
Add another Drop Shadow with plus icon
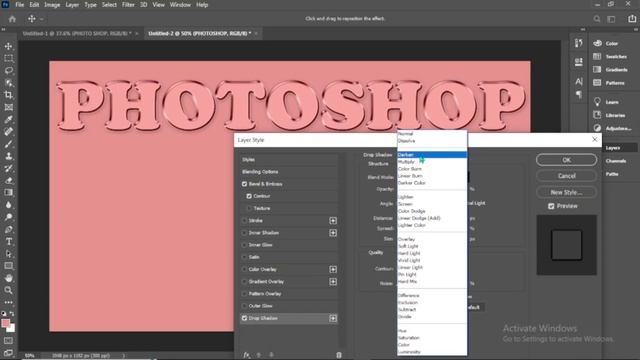pos(333,318)
